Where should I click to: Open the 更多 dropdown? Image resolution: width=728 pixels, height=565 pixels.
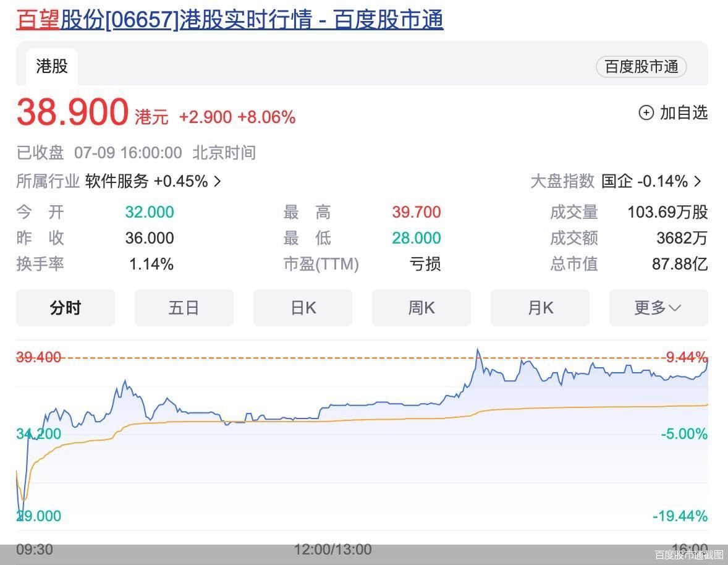point(658,308)
